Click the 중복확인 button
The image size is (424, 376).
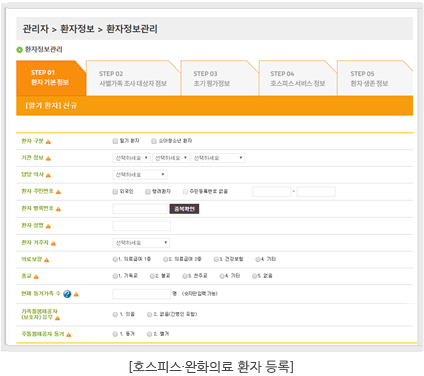[x=184, y=209]
